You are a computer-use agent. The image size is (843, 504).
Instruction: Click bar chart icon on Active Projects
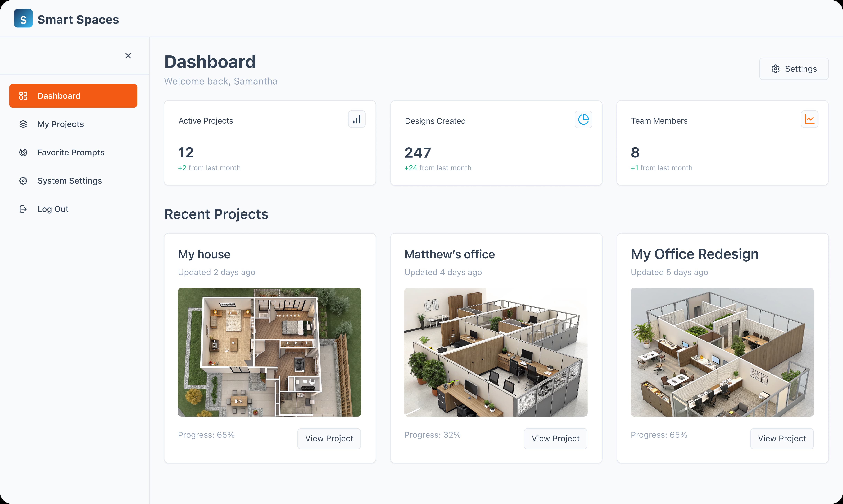[357, 119]
